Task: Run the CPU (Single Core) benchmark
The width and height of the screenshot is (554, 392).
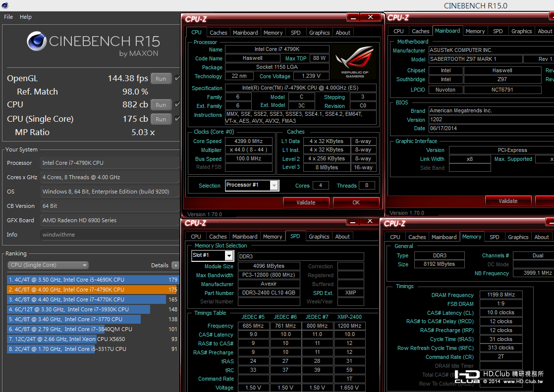Action: point(161,119)
